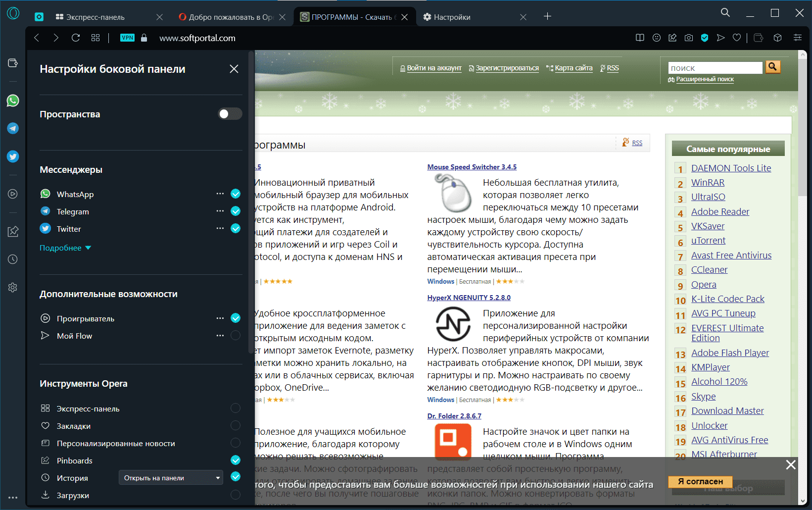
Task: Open the Player icon in the left sidebar
Action: (x=13, y=194)
